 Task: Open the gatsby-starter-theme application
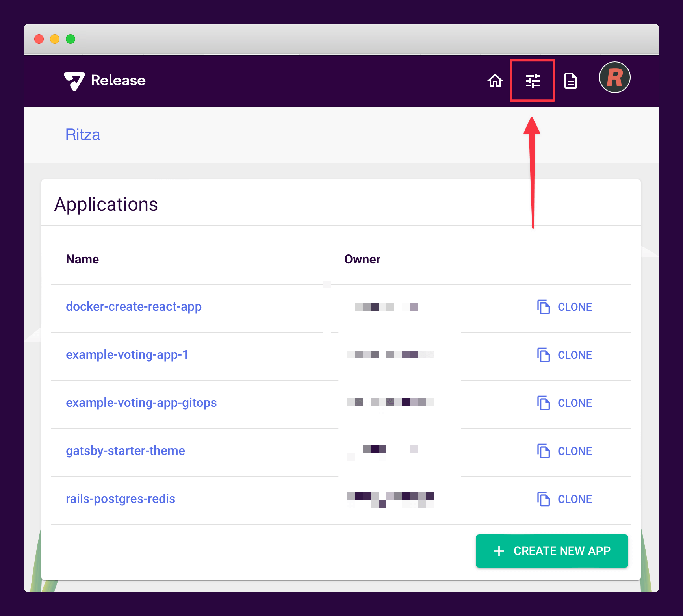[125, 451]
